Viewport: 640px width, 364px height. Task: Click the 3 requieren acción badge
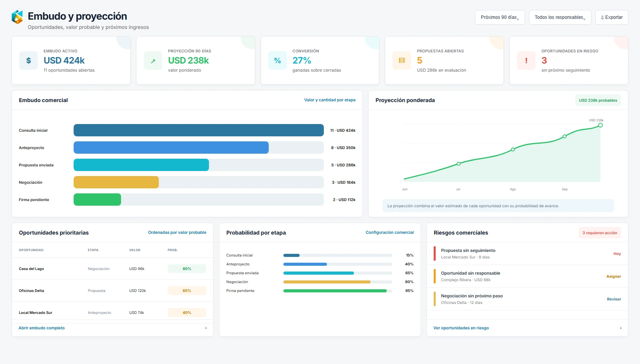tap(600, 233)
